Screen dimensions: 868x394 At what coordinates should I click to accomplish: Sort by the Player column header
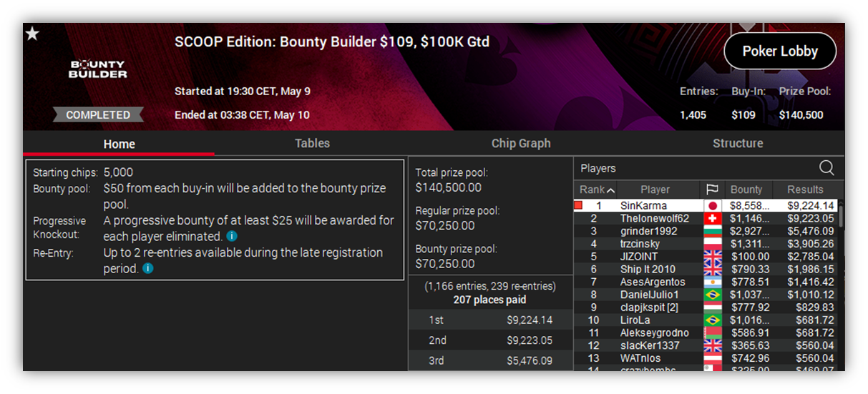655,189
